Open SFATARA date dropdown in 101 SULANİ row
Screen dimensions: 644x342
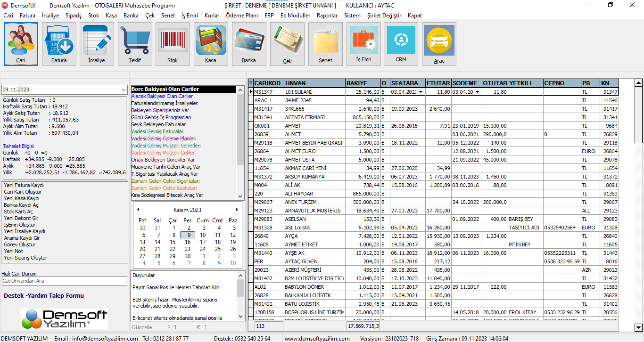click(421, 92)
